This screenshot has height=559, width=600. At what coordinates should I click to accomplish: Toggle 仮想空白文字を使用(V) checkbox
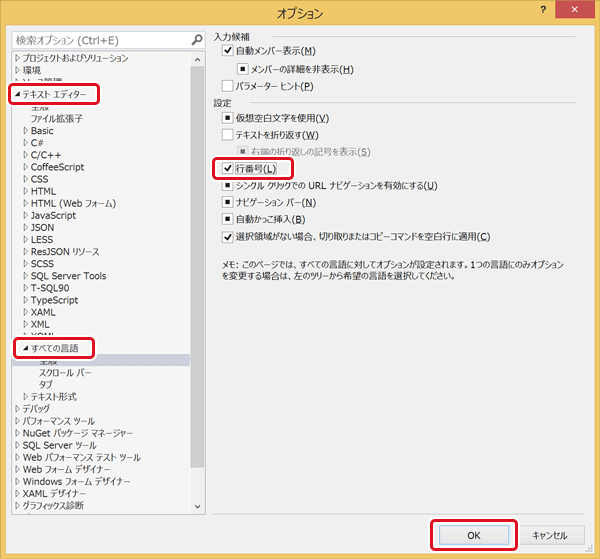(x=227, y=118)
